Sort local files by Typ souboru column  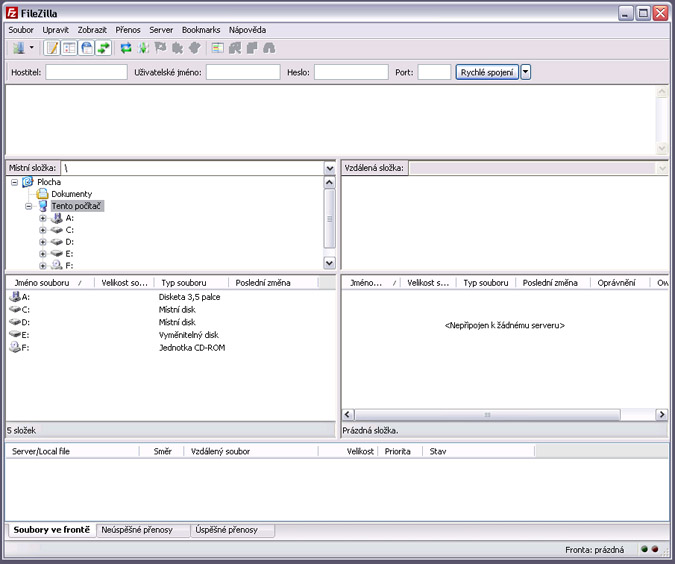(182, 283)
